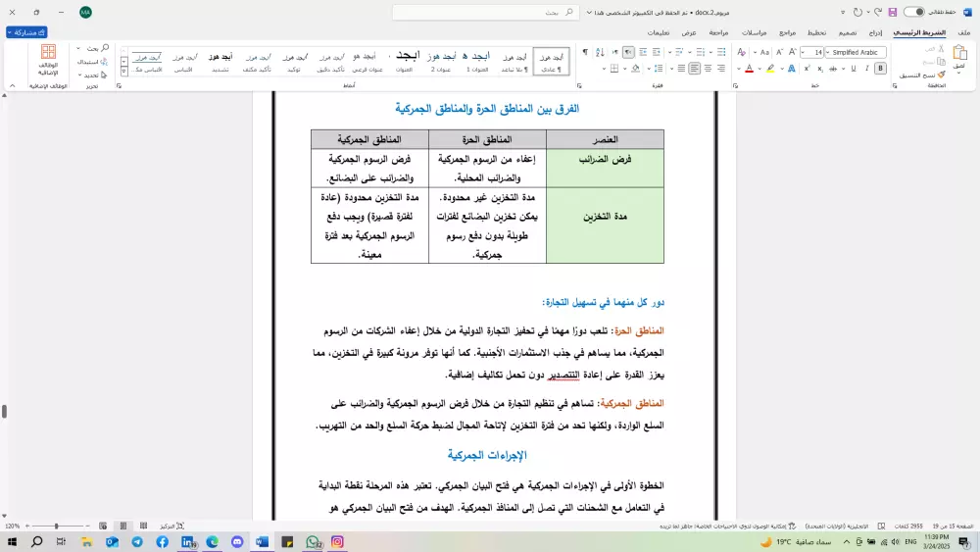Click the Save icon in title bar
This screenshot has height=552, width=980.
[893, 12]
